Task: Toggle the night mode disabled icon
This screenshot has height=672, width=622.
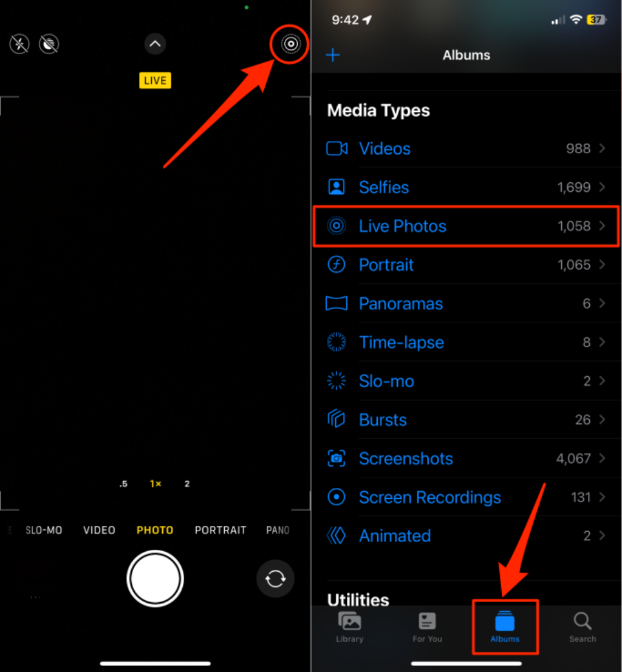Action: [49, 44]
